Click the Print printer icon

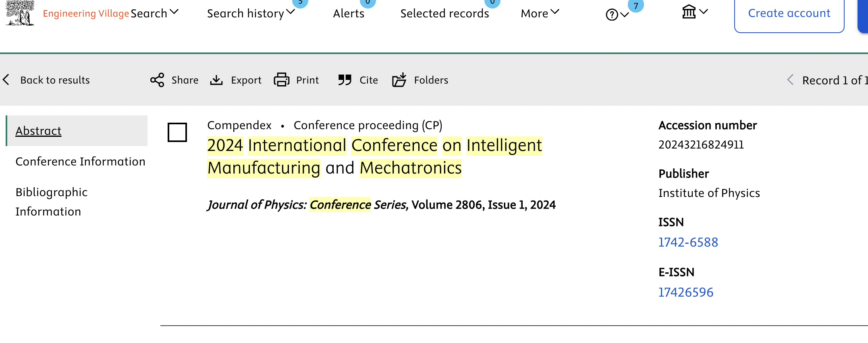click(x=282, y=80)
